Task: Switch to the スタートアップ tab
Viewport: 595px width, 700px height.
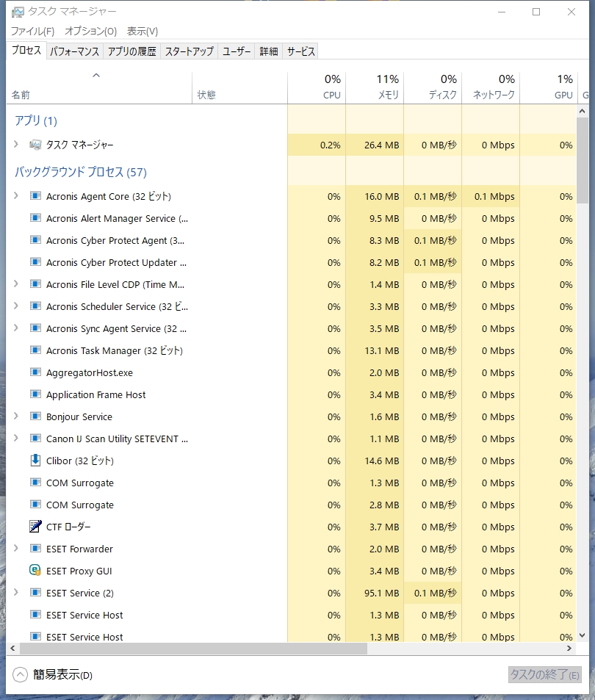Action: [190, 51]
